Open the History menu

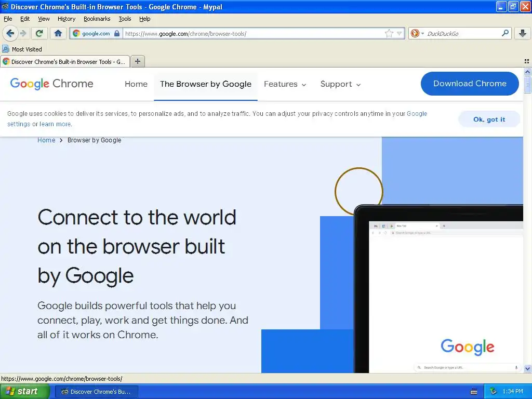[x=66, y=19]
